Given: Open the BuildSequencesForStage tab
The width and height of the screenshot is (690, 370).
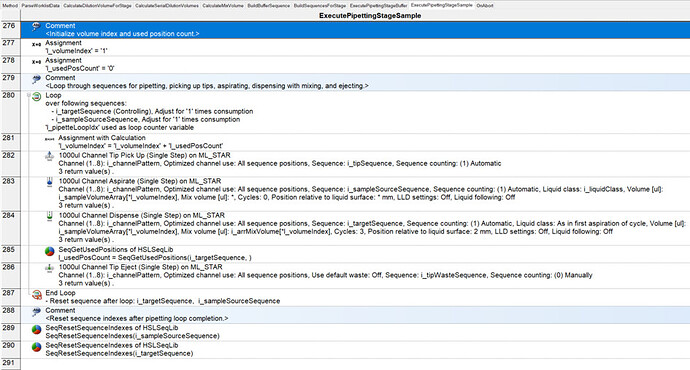Looking at the screenshot, I should 320,6.
